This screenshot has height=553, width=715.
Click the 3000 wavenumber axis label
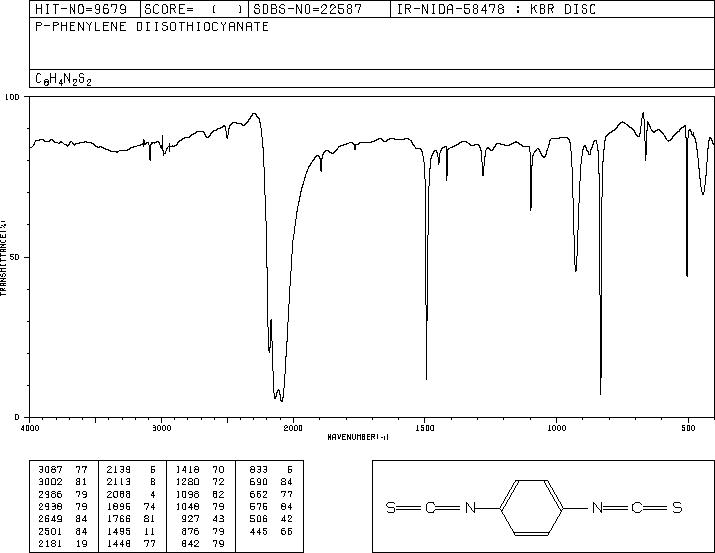pos(161,428)
